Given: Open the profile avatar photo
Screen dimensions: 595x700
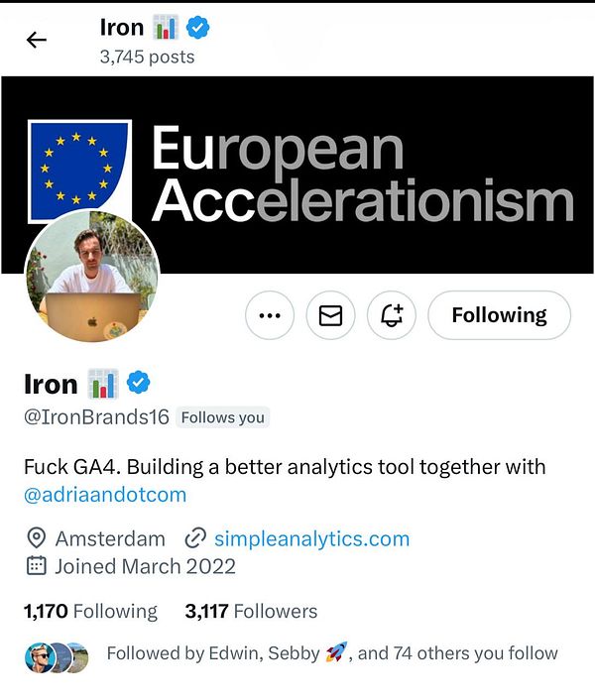Looking at the screenshot, I should (x=91, y=276).
